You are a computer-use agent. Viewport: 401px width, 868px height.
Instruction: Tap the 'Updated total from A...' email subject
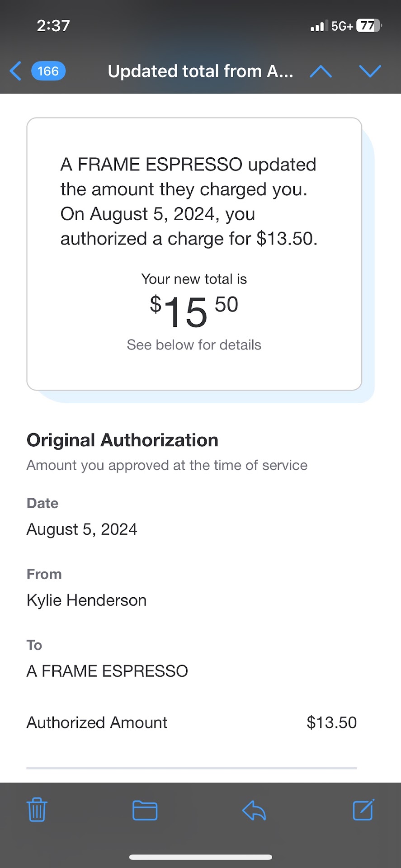click(200, 71)
